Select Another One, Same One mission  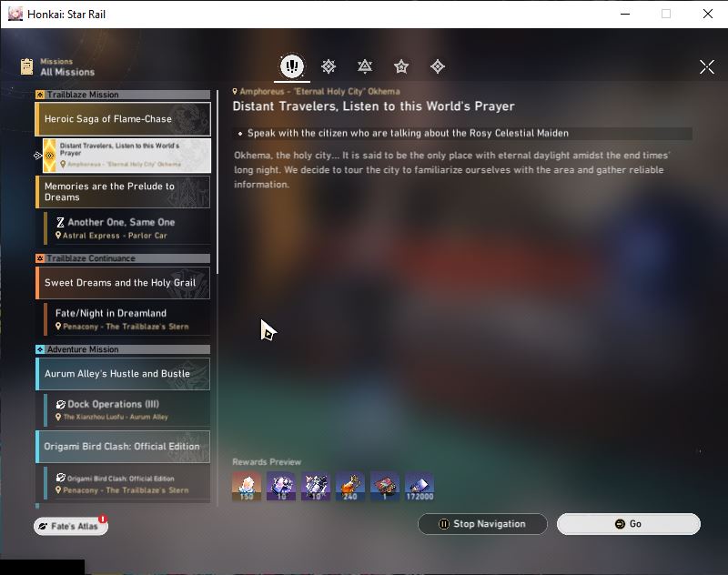(127, 228)
